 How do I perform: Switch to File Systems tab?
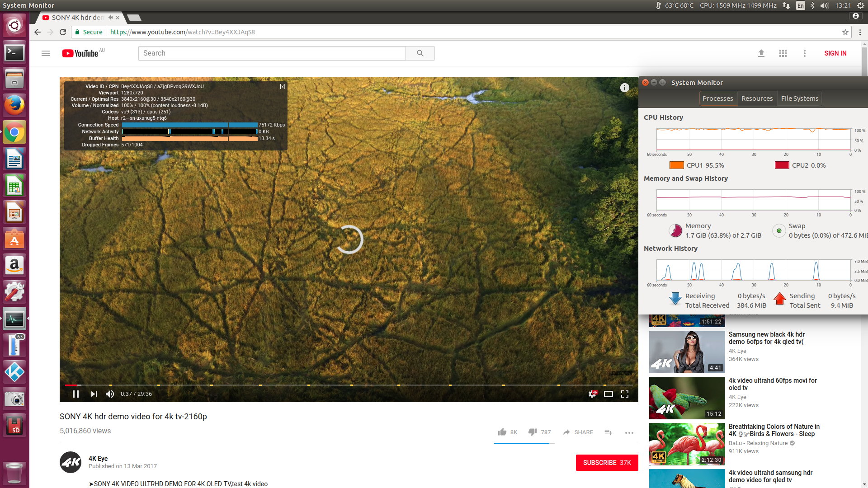coord(799,99)
